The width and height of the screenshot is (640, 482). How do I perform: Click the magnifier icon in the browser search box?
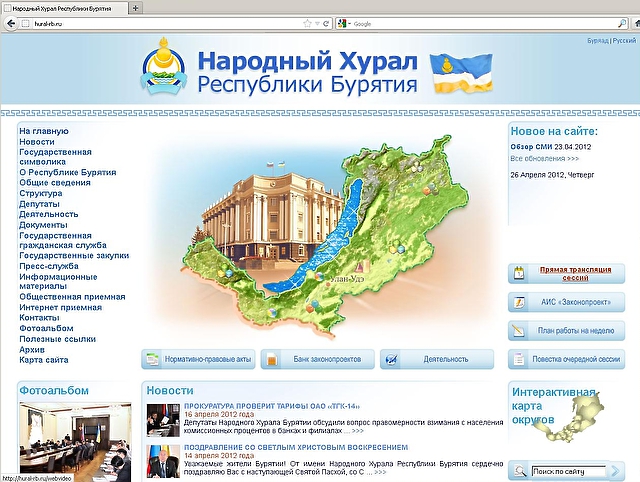click(622, 24)
